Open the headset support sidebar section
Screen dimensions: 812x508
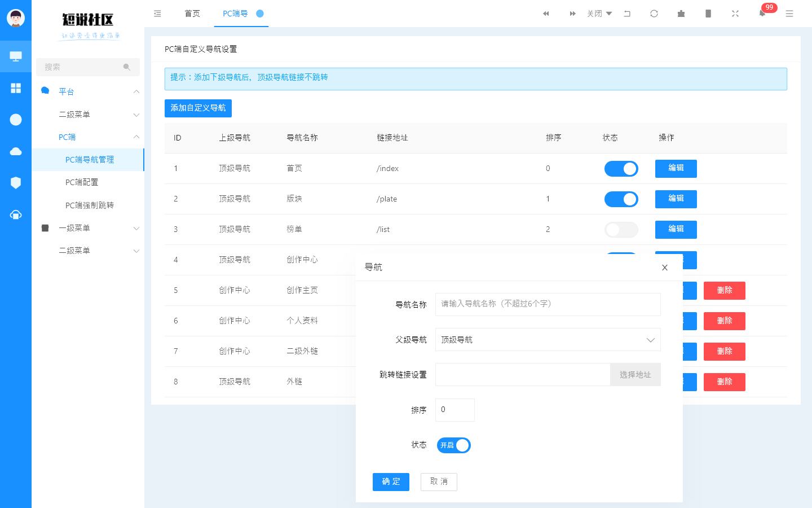(16, 214)
